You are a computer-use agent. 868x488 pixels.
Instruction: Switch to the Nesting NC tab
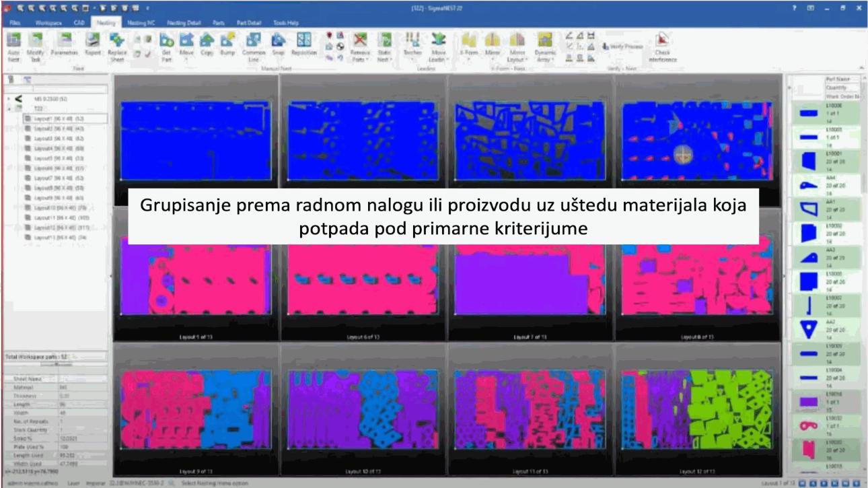tap(140, 22)
